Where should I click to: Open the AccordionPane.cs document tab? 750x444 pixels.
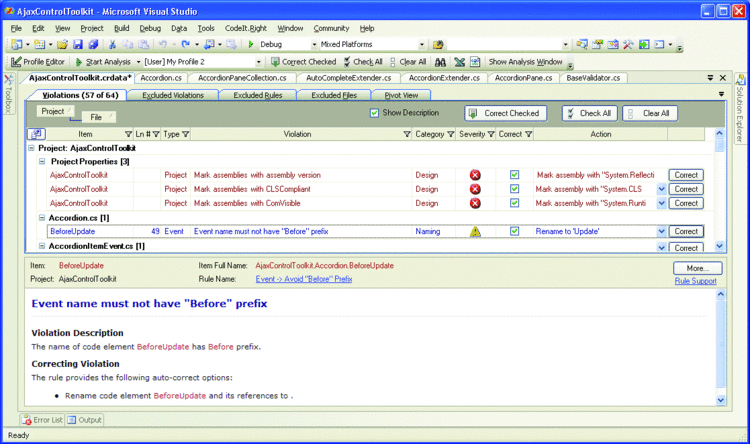[523, 78]
